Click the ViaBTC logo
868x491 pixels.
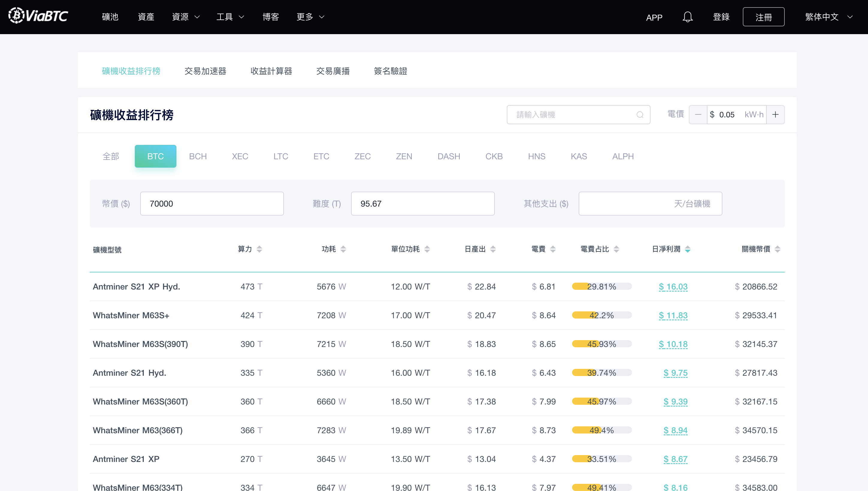(x=38, y=16)
